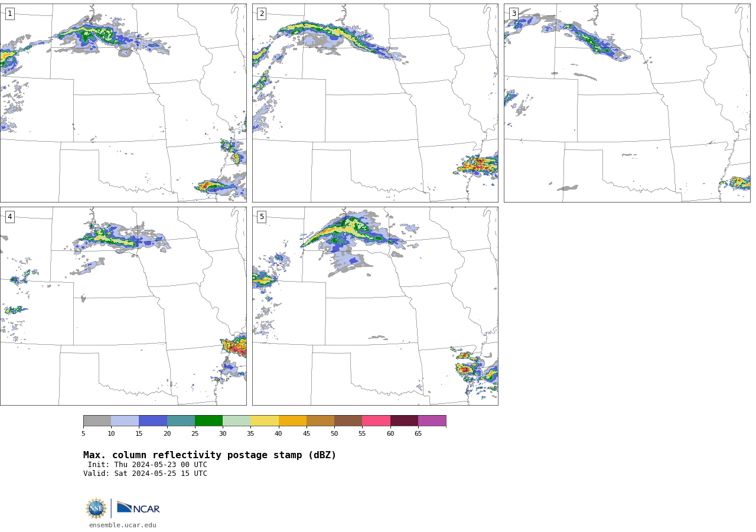Select the brown 50-55 dBZ swatch
This screenshot has width=756, height=532.
tap(348, 421)
